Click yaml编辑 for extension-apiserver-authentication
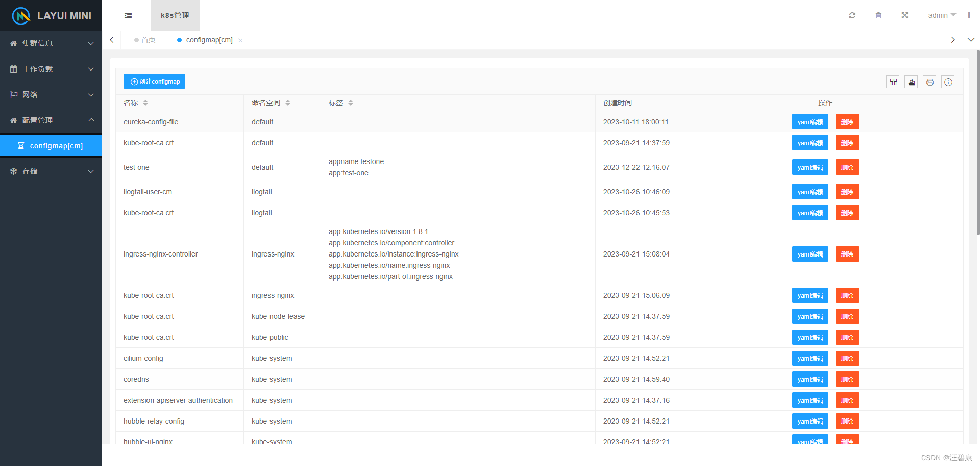This screenshot has width=980, height=466. tap(810, 400)
